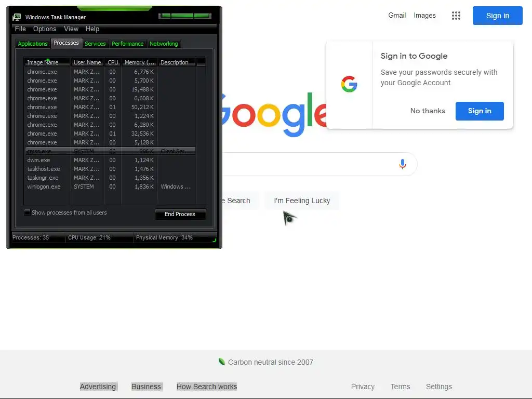The image size is (532, 399).
Task: Click the Task Manager title bar icon
Action: 17,17
